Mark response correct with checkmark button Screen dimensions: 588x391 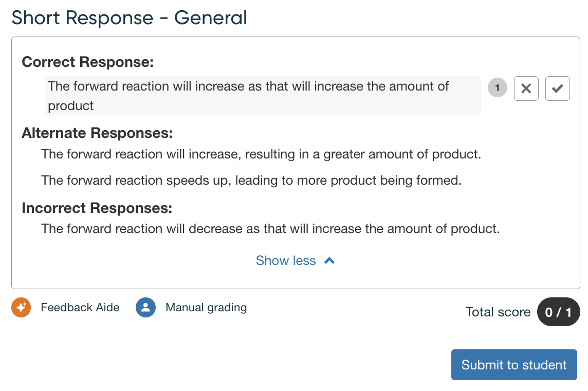(557, 88)
